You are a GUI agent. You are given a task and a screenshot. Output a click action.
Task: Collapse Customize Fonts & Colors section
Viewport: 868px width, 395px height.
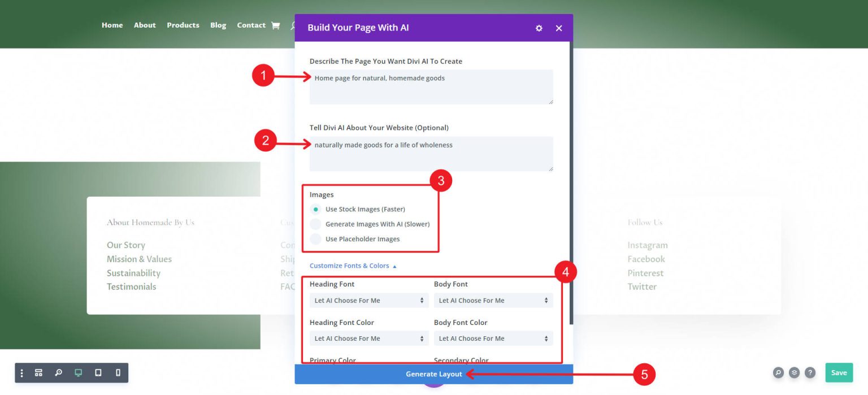click(353, 266)
